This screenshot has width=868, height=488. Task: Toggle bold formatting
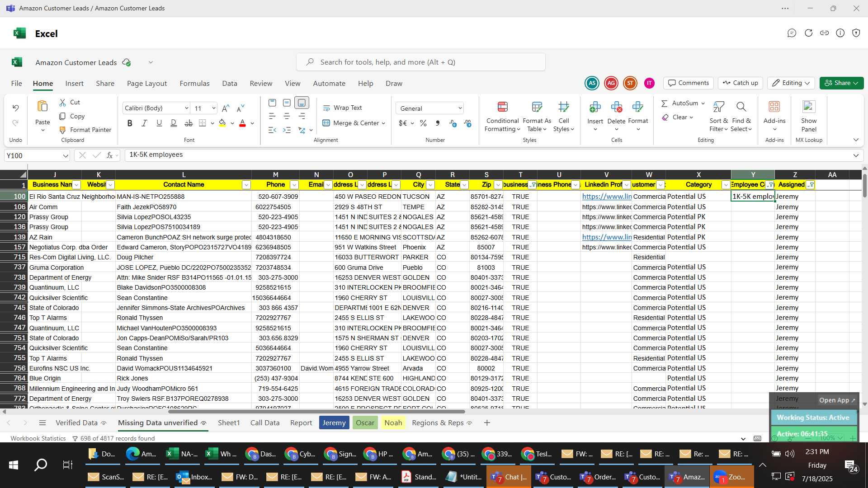point(130,123)
